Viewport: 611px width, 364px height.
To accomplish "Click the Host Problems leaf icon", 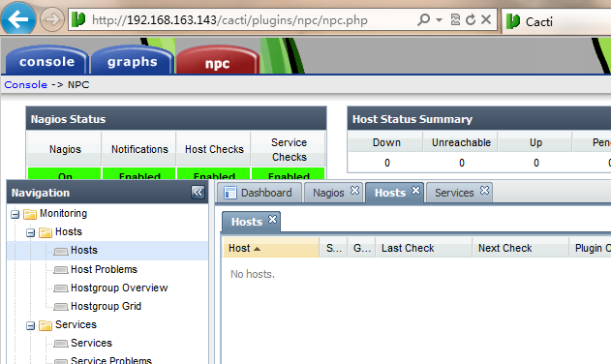I will point(60,270).
